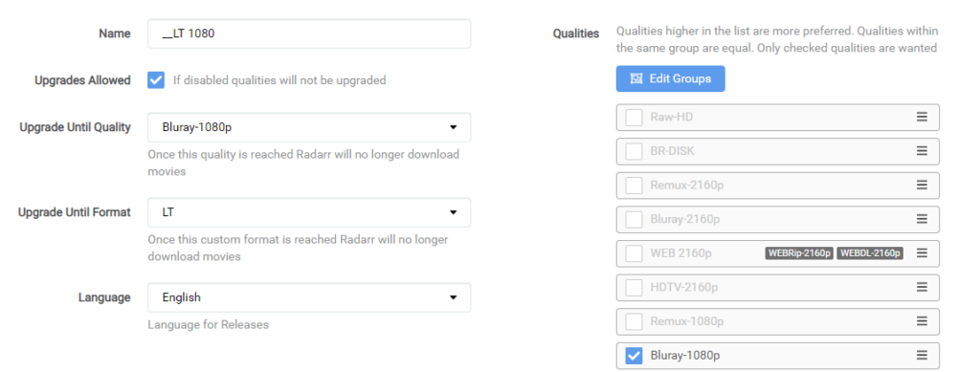
Task: Expand the Language dropdown set to English
Action: pyautogui.click(x=309, y=297)
